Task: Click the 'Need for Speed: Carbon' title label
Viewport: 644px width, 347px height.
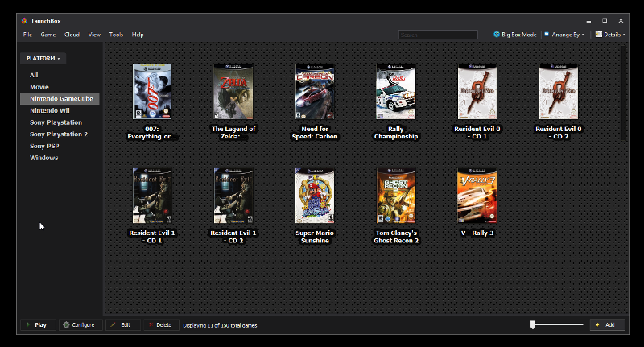Action: (315, 133)
